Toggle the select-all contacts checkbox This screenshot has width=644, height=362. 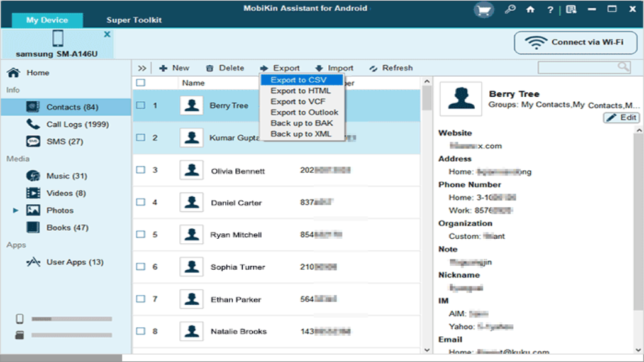pos(141,82)
